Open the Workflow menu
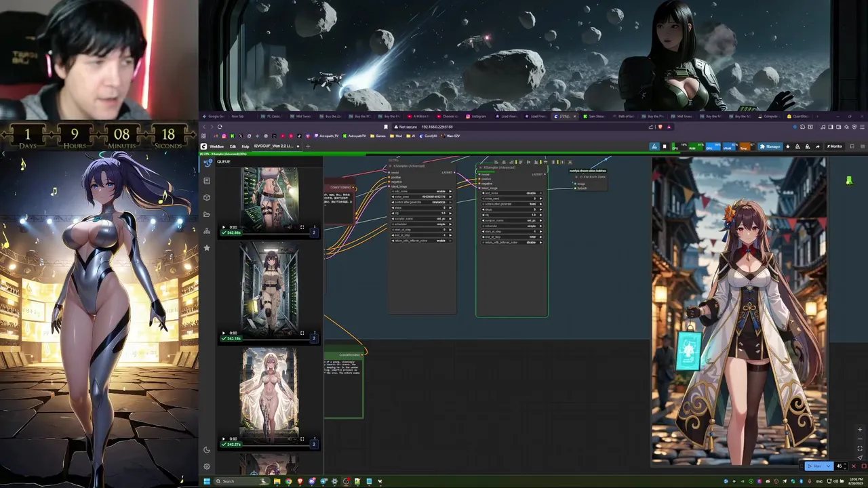868x488 pixels. click(x=216, y=146)
